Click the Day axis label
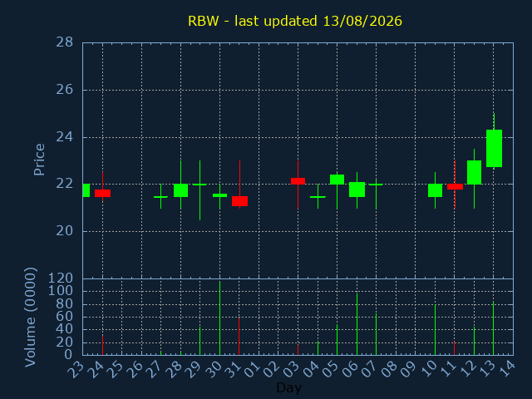The image size is (532, 399). click(x=288, y=388)
